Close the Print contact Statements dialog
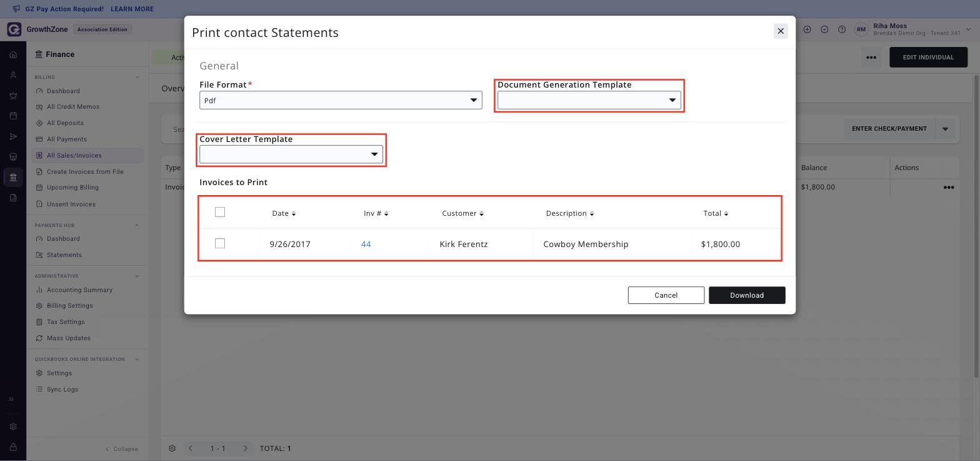980x461 pixels. [781, 31]
